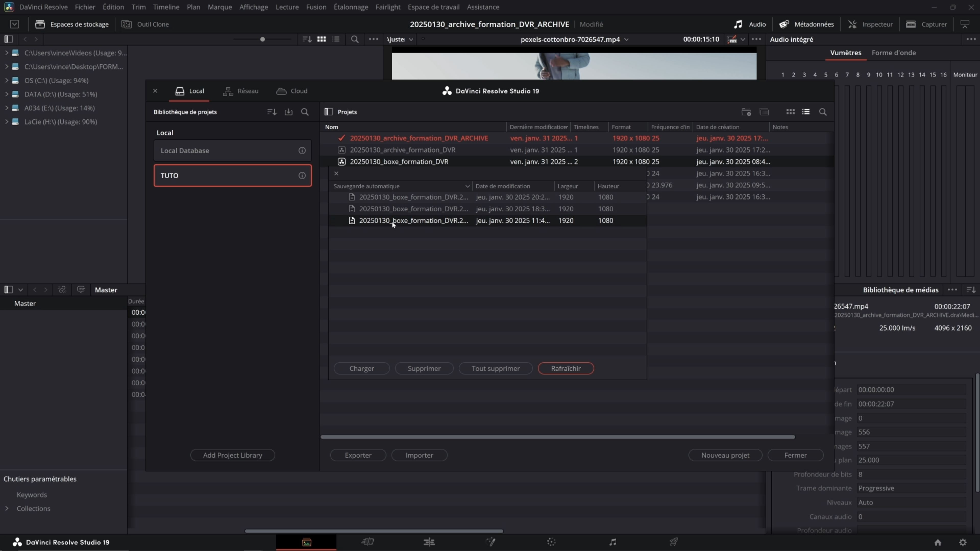
Task: Click the Importer button
Action: (419, 455)
